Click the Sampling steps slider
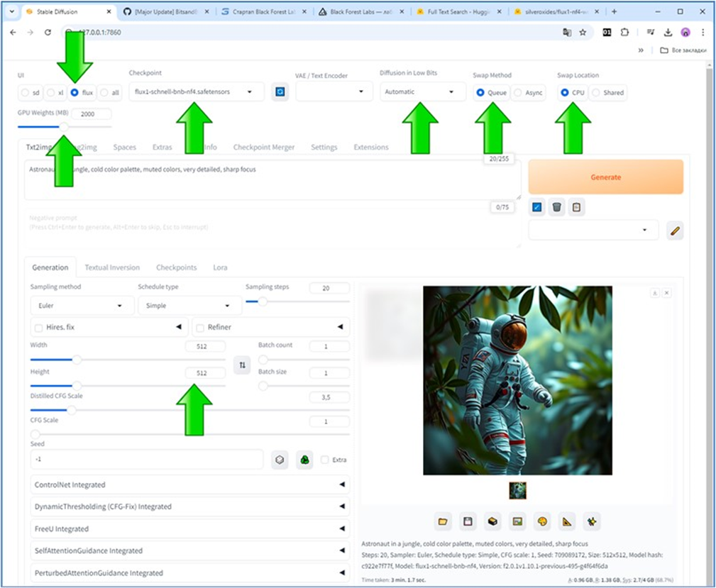This screenshot has height=588, width=716. point(298,301)
